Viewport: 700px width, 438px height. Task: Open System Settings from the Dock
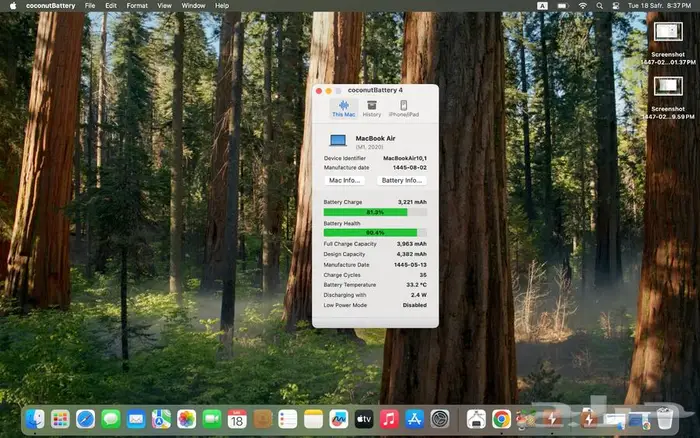pos(440,419)
